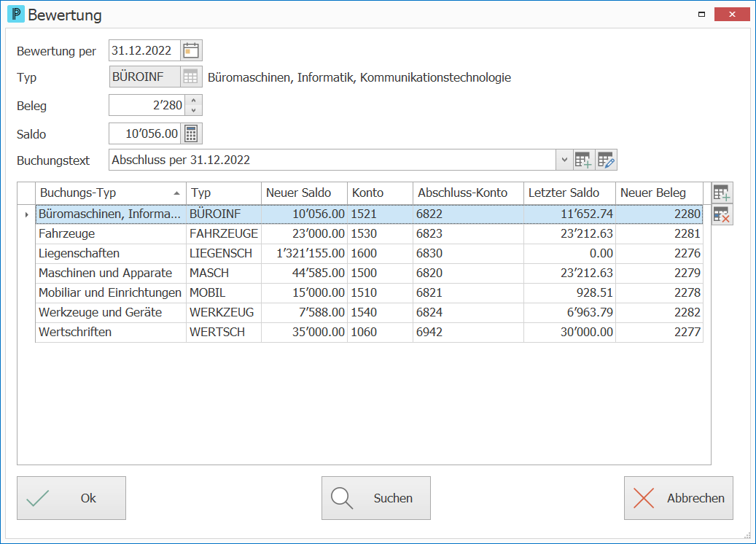This screenshot has height=544, width=756.
Task: Click the Beleg number field
Action: (x=147, y=106)
